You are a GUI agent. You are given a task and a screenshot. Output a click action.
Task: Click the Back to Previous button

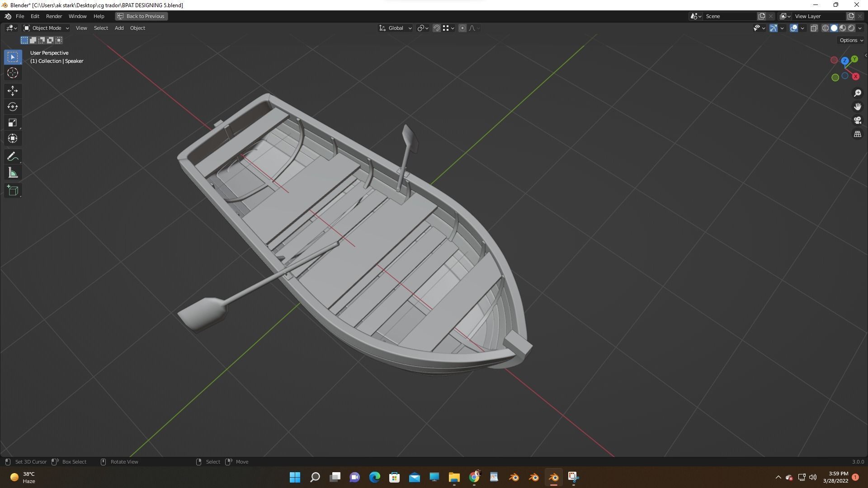141,16
